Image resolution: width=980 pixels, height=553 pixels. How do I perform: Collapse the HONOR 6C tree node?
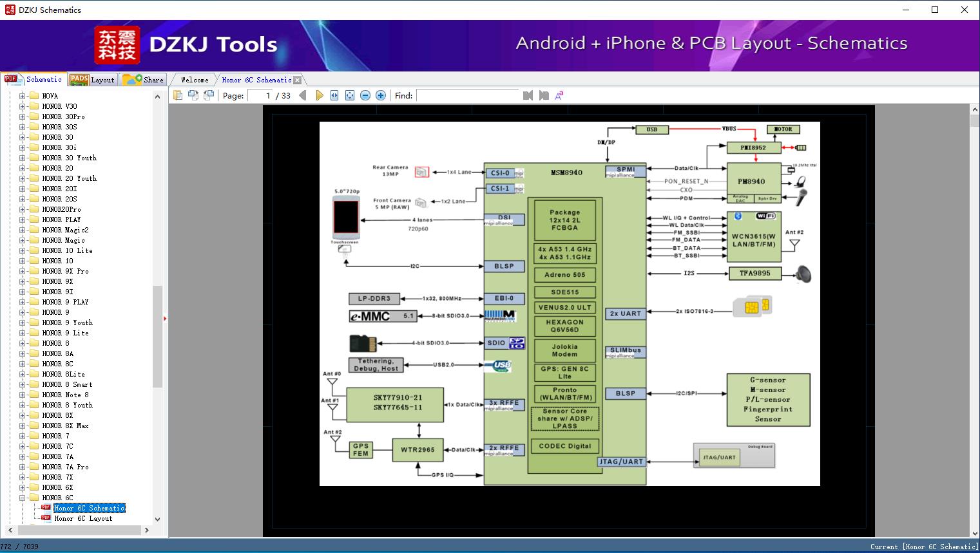pyautogui.click(x=22, y=498)
